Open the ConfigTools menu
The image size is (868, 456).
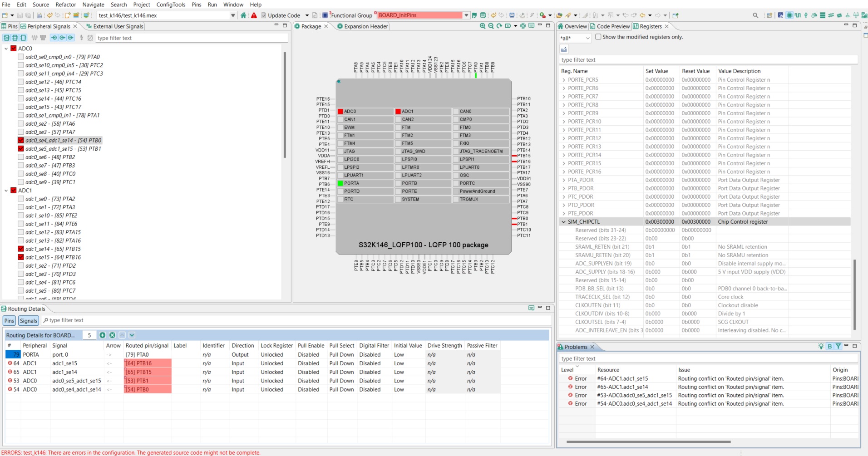coord(170,5)
